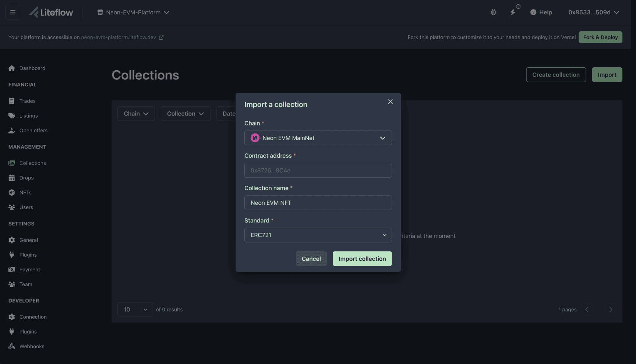This screenshot has width=636, height=364.
Task: Open NFTs in the sidebar
Action: [x=25, y=192]
